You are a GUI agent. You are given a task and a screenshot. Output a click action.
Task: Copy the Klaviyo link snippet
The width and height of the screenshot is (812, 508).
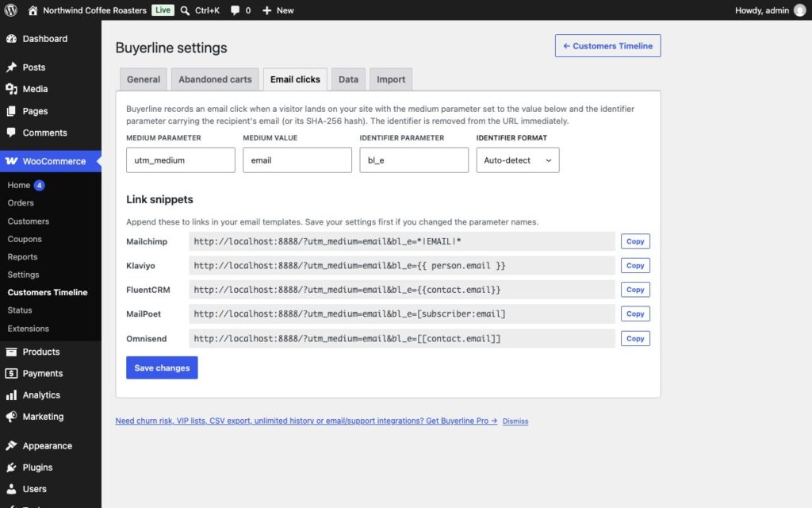(635, 266)
